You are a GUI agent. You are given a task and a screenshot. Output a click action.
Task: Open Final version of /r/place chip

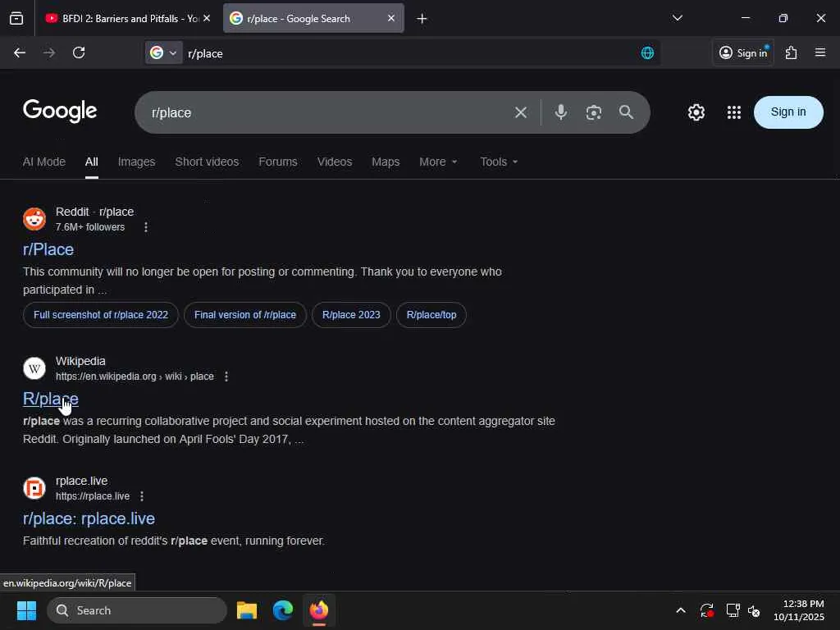point(244,315)
